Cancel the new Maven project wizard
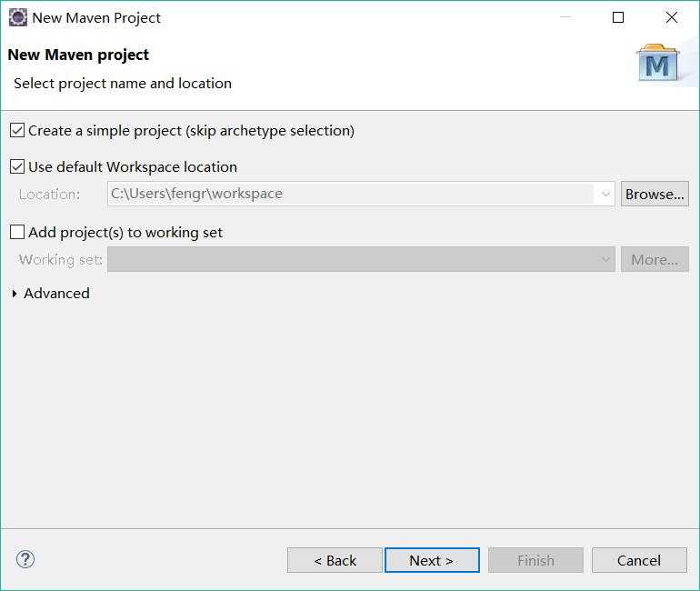 pos(639,560)
